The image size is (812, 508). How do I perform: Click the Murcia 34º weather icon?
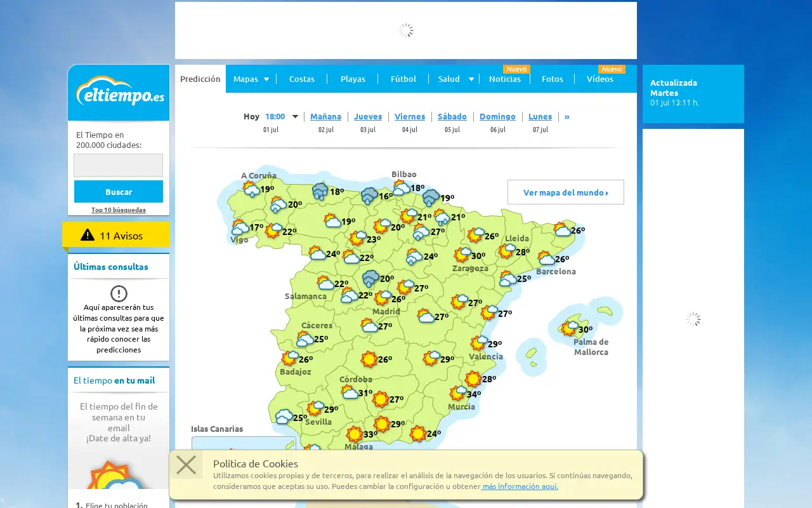coord(458,394)
